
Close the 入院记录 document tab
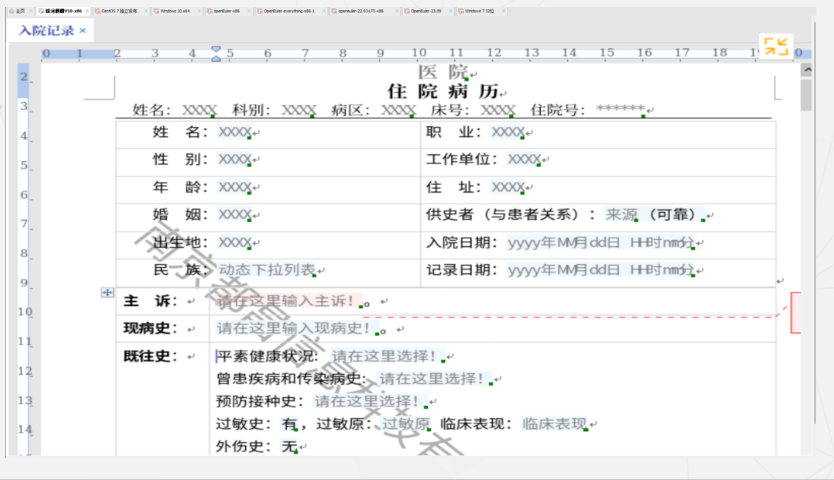(83, 31)
